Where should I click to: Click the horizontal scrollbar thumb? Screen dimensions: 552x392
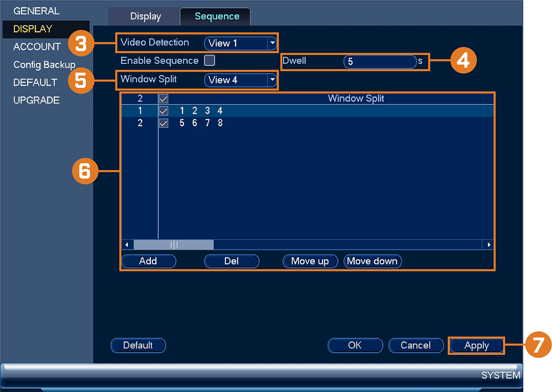click(x=173, y=244)
